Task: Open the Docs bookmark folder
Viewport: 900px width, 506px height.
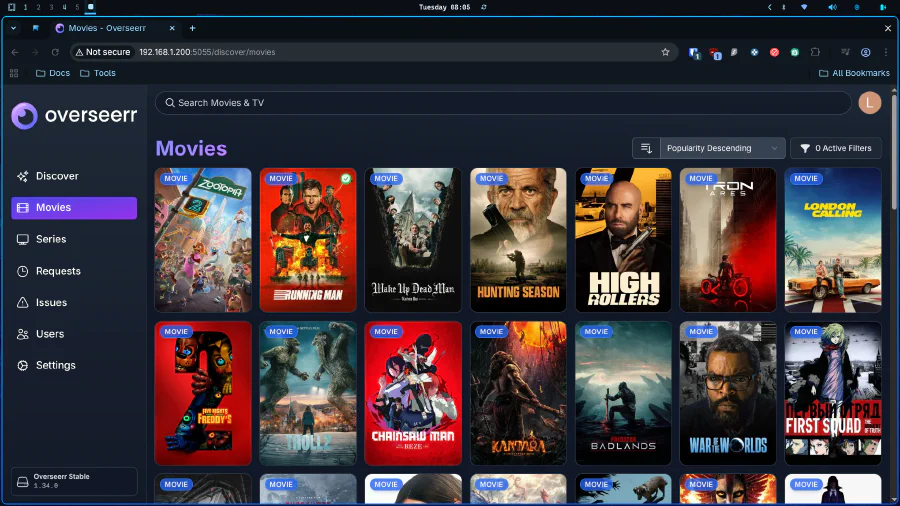Action: [x=52, y=73]
